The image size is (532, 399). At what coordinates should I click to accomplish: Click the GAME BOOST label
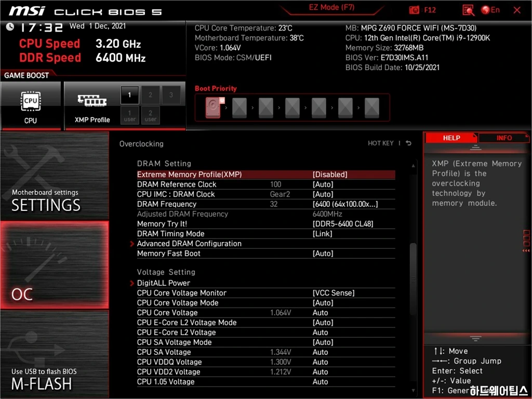[x=26, y=75]
